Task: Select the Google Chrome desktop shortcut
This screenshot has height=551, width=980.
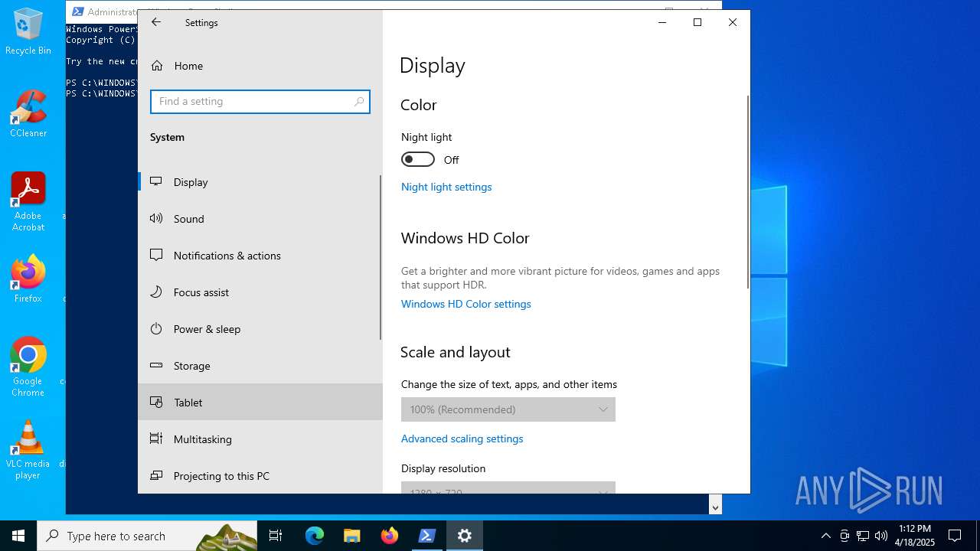Action: point(28,367)
